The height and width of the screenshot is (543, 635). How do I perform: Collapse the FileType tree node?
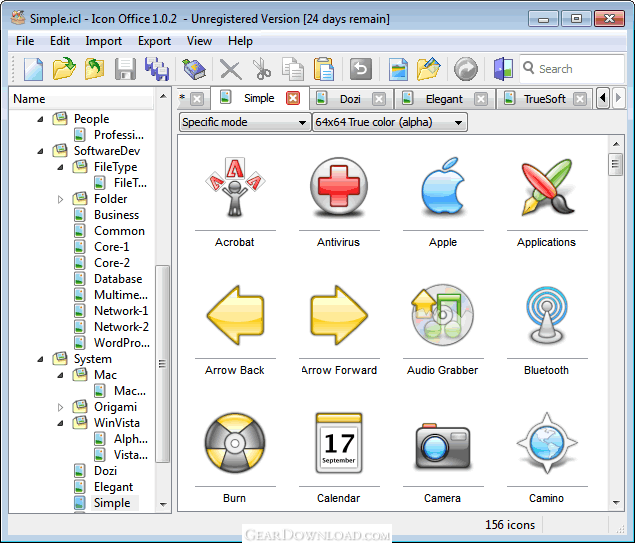(60, 167)
